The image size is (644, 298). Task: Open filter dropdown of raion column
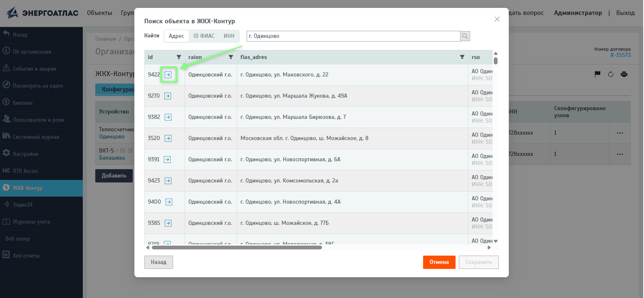[231, 57]
